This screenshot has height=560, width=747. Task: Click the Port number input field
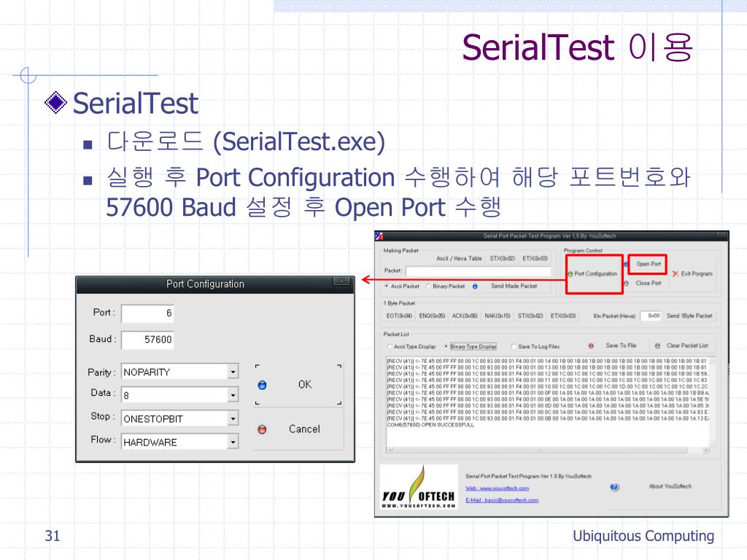pos(147,313)
